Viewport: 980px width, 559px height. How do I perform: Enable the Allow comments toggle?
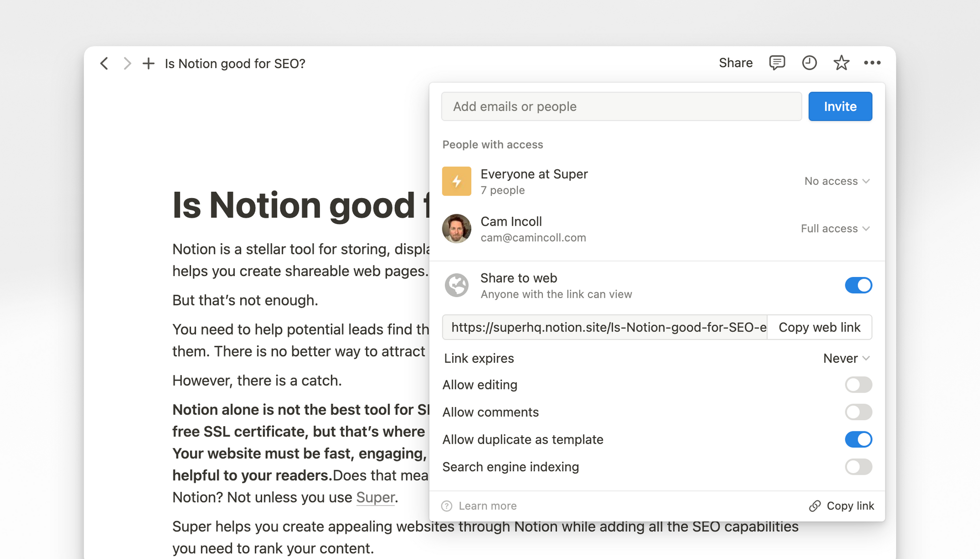[x=858, y=412]
